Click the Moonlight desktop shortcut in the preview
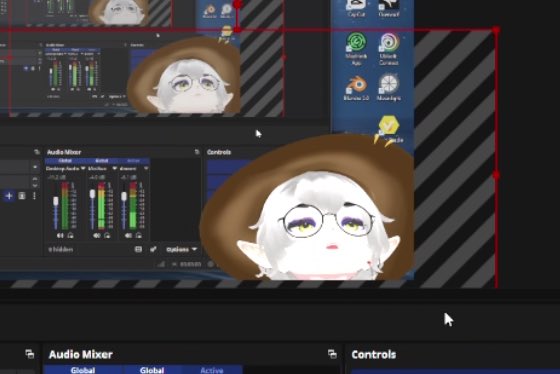The image size is (560, 374). 389,87
